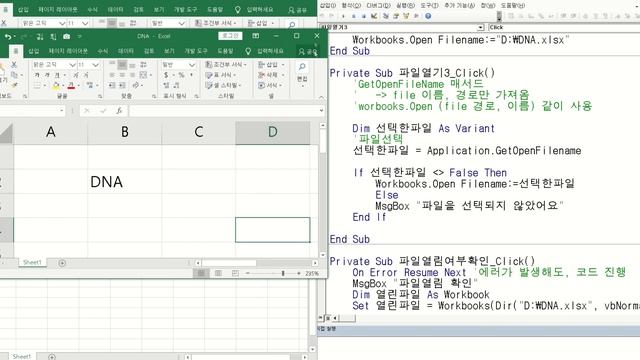The height and width of the screenshot is (360, 640).
Task: Click the Format Painter brush in DNA ribbon
Action: [x=14, y=85]
